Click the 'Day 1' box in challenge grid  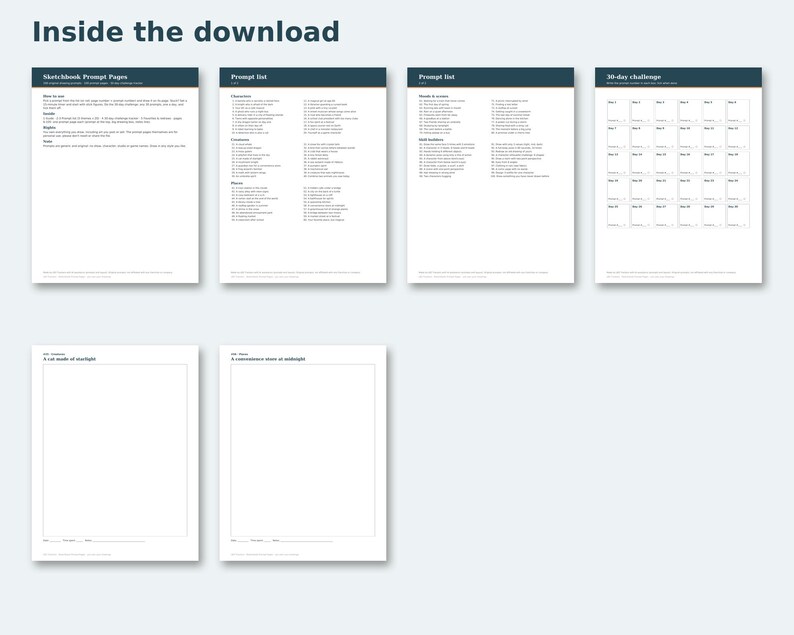[618, 111]
